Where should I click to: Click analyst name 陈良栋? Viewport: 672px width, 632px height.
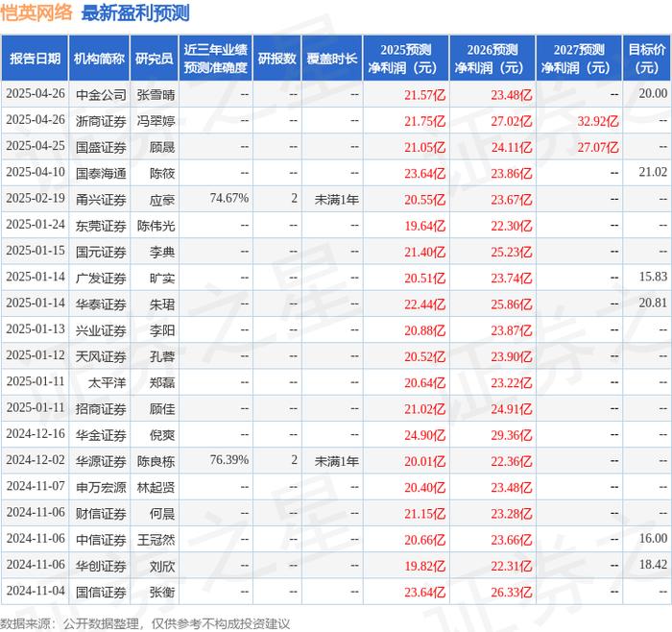156,461
